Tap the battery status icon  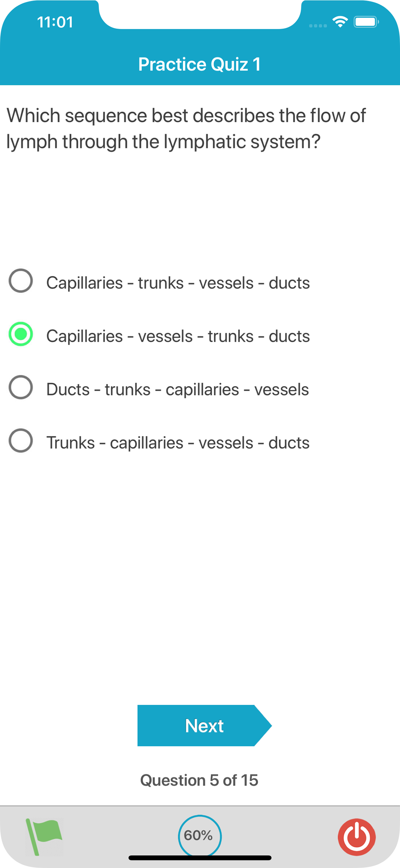[x=366, y=22]
